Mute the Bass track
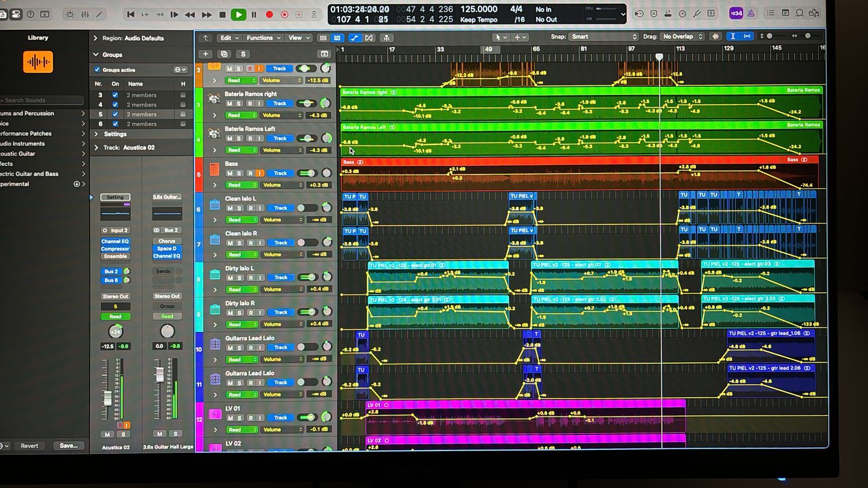The width and height of the screenshot is (868, 488). [x=229, y=174]
